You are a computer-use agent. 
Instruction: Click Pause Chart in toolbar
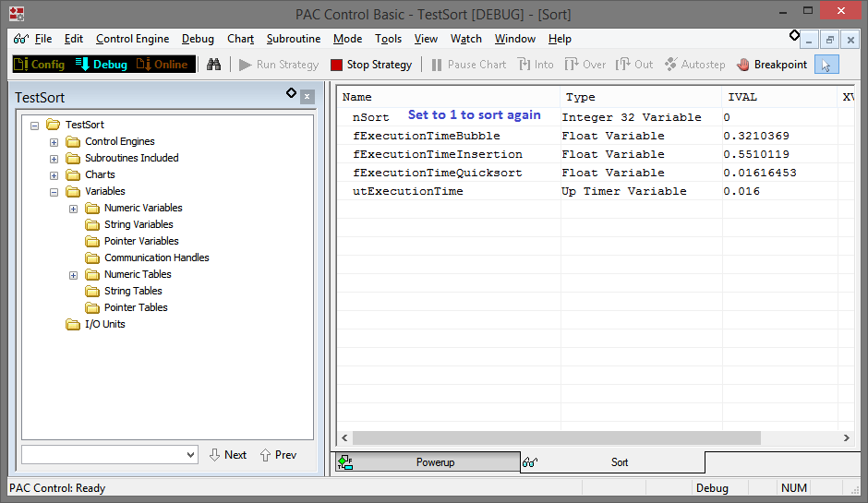pyautogui.click(x=469, y=65)
